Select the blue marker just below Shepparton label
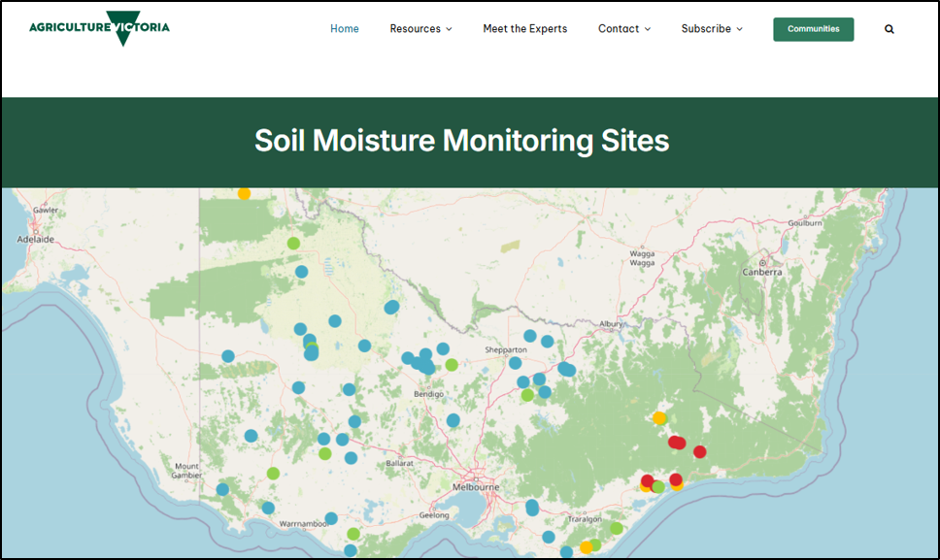 click(x=515, y=363)
